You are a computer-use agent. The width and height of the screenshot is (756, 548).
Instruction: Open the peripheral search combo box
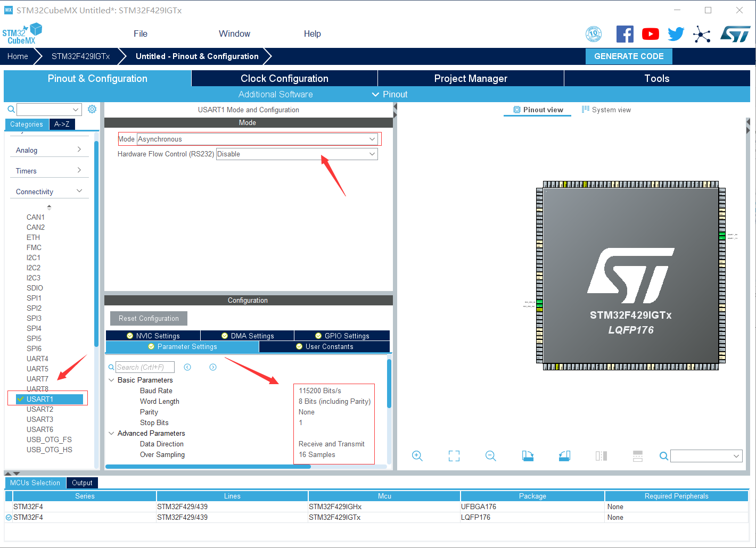49,110
